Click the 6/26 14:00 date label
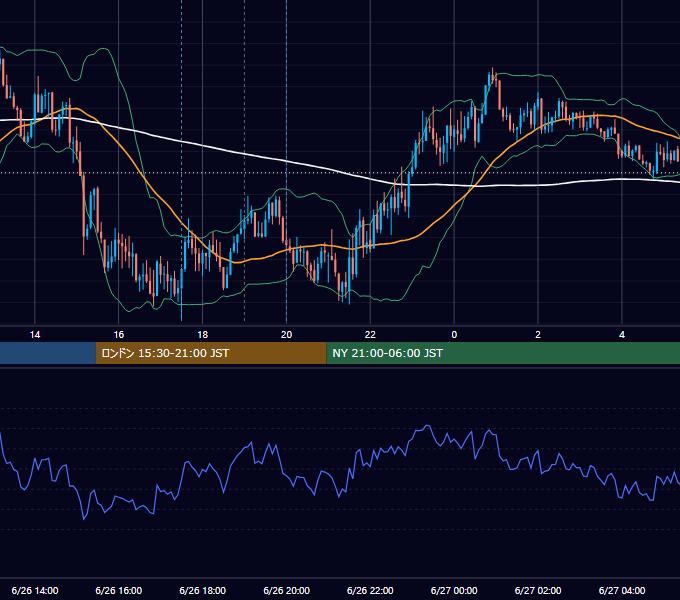Screen dimensions: 680x600 (35, 590)
